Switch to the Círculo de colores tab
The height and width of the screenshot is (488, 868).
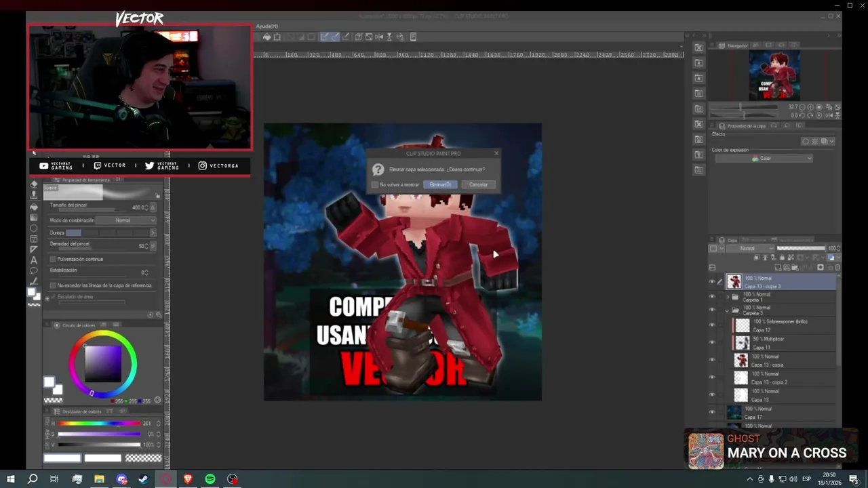(75, 325)
